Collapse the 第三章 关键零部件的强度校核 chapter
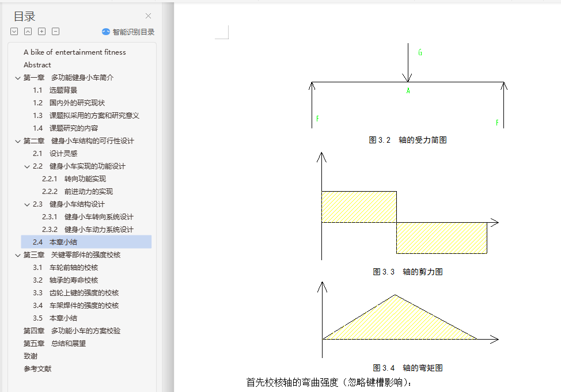Screen dimensions: 561x392 [x=17, y=256]
